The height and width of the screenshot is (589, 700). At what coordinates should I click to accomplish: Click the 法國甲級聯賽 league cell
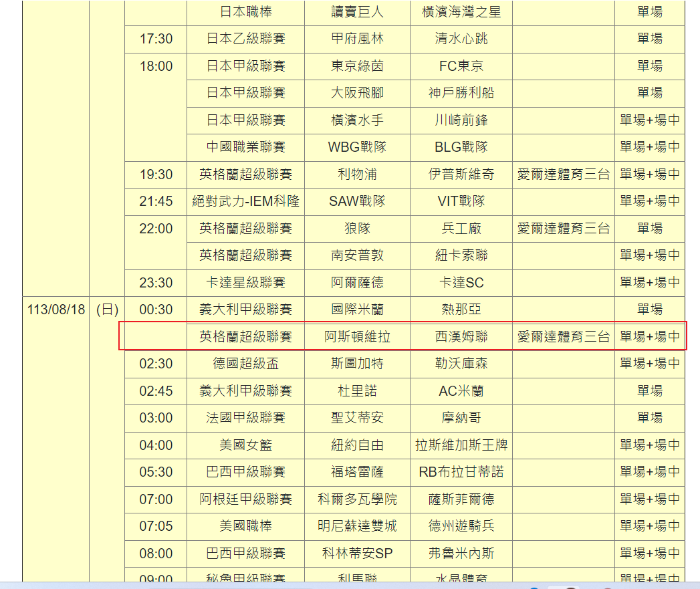(245, 418)
